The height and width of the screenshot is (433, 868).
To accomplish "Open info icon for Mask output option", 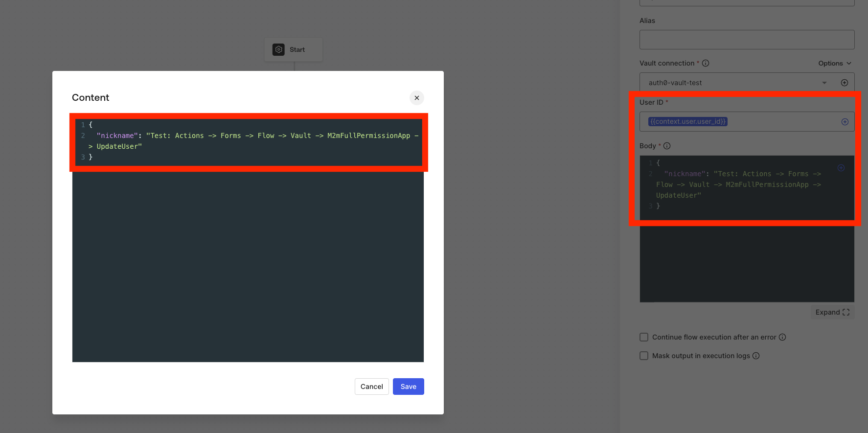I will coord(756,356).
